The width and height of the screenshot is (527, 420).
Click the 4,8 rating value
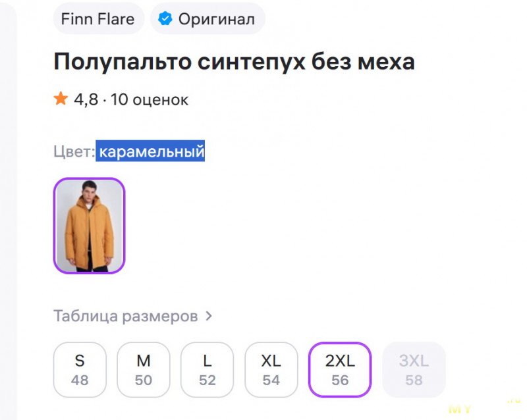[x=86, y=100]
